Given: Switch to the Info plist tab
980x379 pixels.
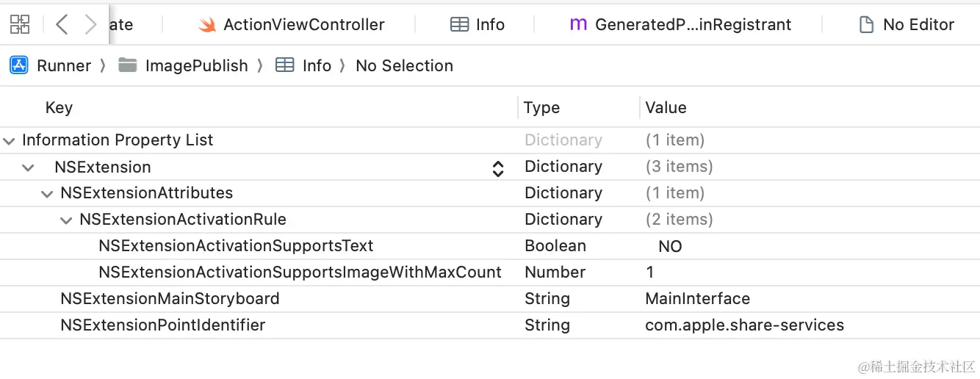Looking at the screenshot, I should [477, 24].
